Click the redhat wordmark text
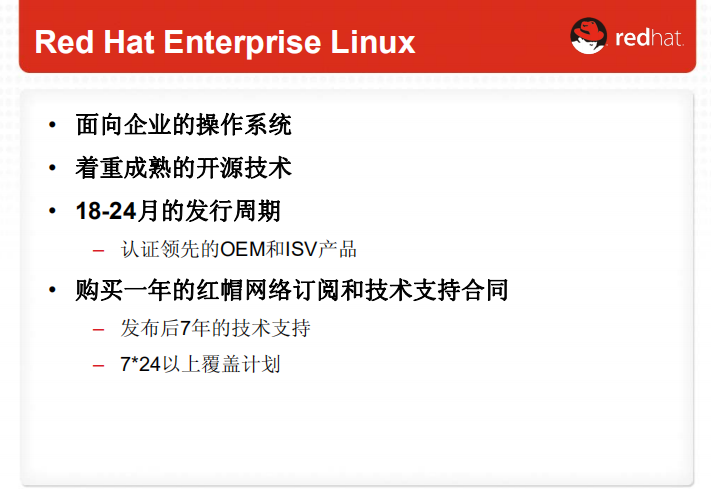The image size is (711, 489). tap(649, 39)
